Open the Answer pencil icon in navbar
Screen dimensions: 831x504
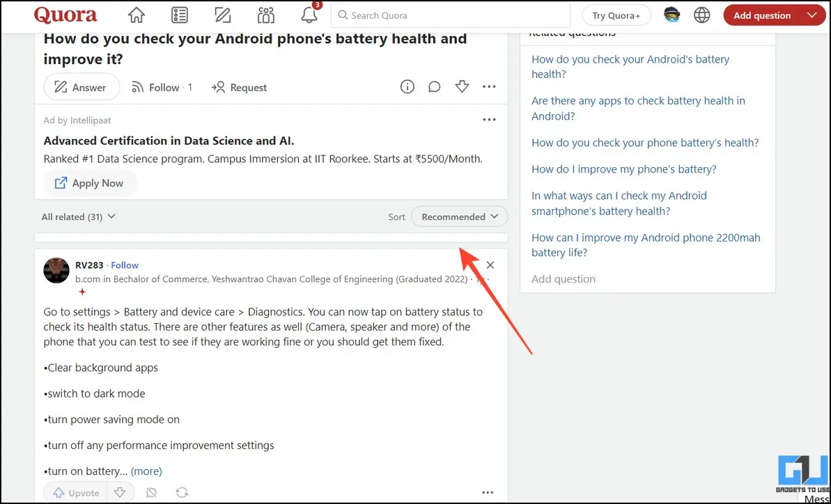(x=223, y=15)
